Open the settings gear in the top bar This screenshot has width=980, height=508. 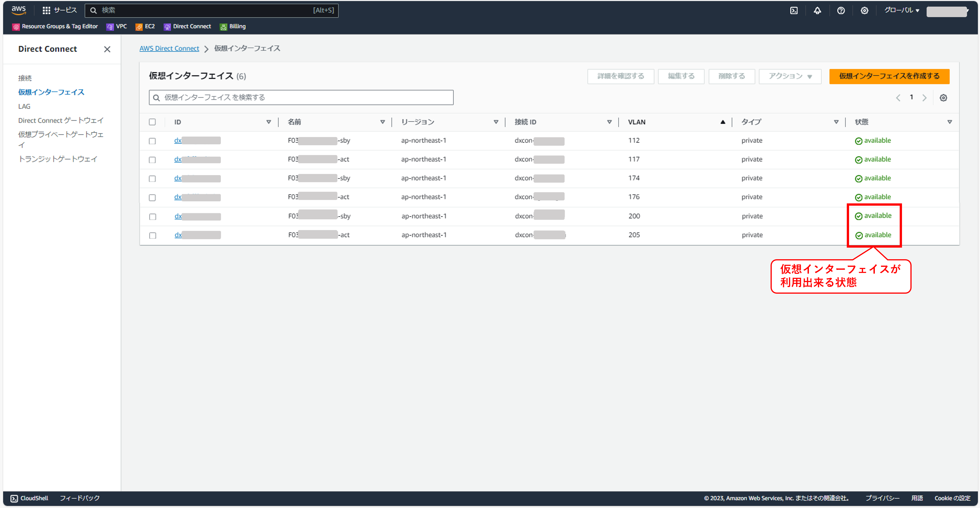point(864,10)
